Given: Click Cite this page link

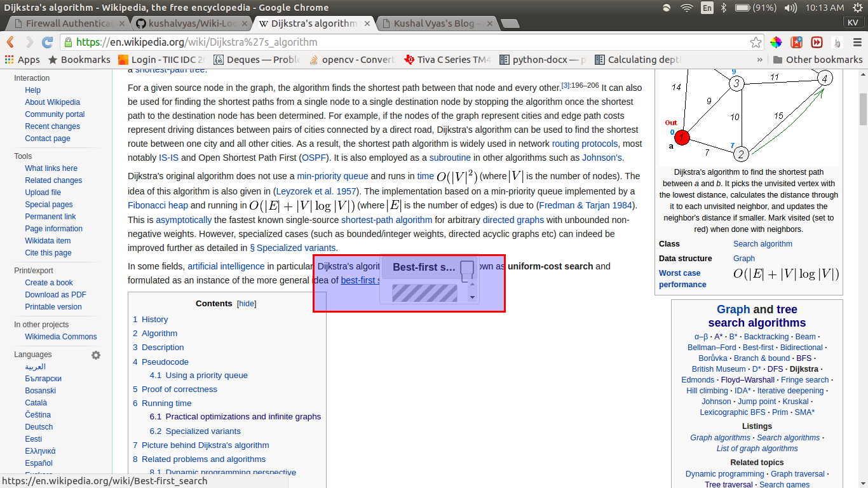Looking at the screenshot, I should pyautogui.click(x=48, y=253).
